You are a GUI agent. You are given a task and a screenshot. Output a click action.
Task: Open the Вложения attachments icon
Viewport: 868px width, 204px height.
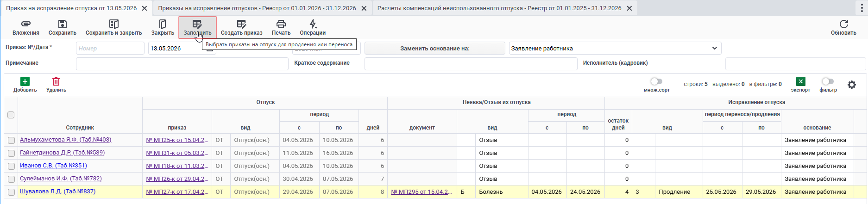pos(26,24)
